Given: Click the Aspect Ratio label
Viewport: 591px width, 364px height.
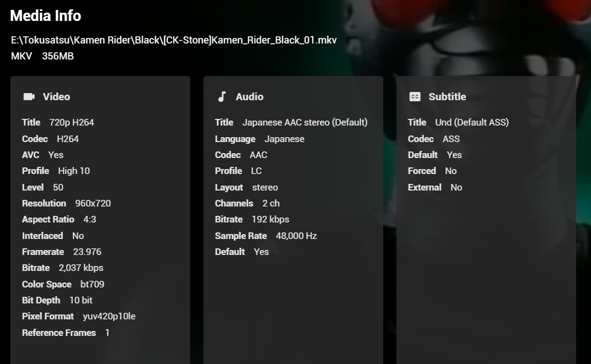Looking at the screenshot, I should pos(49,220).
